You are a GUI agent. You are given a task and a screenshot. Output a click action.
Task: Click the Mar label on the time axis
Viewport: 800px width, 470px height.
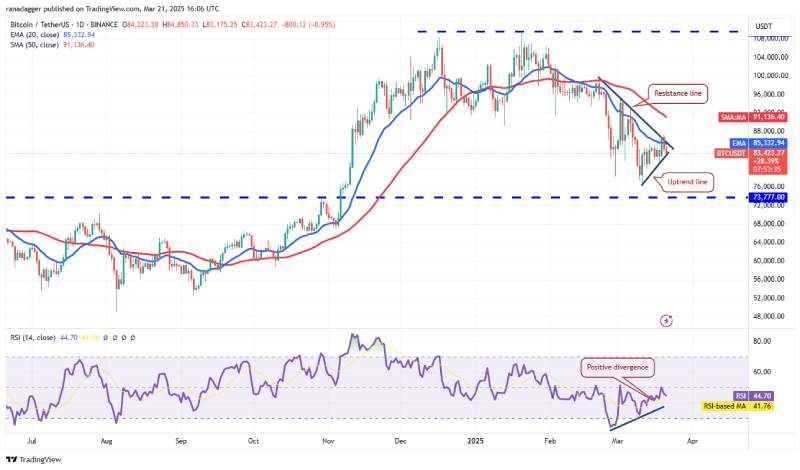click(617, 440)
